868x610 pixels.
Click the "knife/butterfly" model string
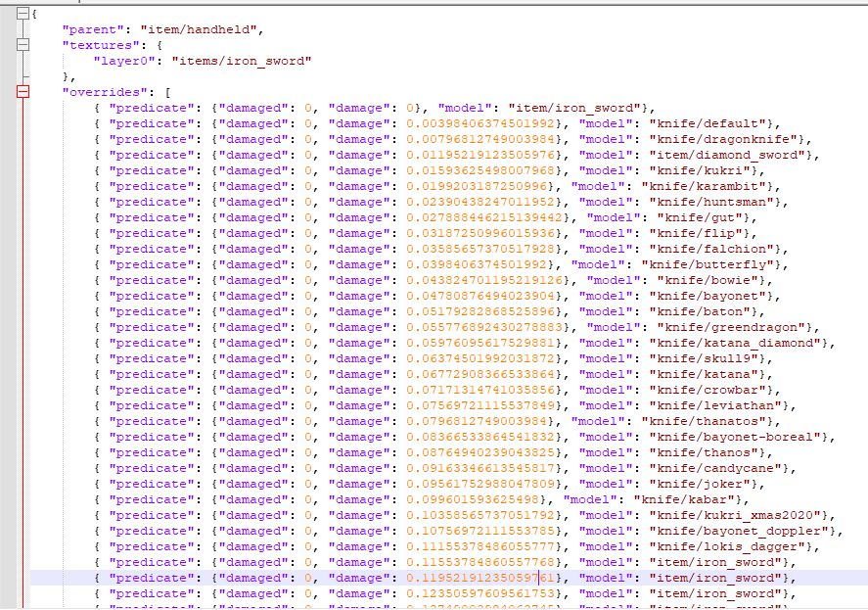[708, 264]
